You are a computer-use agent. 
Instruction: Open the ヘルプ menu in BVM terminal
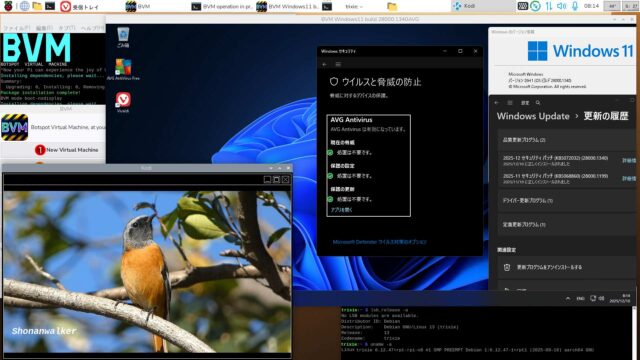(x=93, y=28)
